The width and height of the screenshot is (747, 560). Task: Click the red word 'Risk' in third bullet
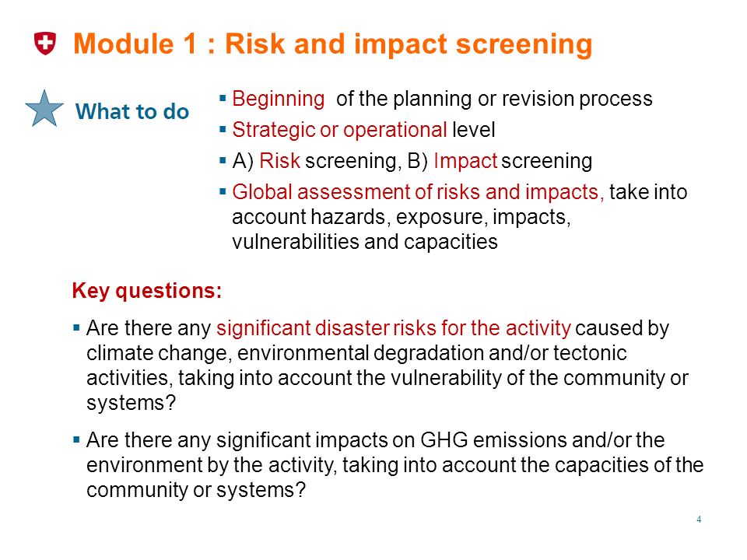coord(279,161)
